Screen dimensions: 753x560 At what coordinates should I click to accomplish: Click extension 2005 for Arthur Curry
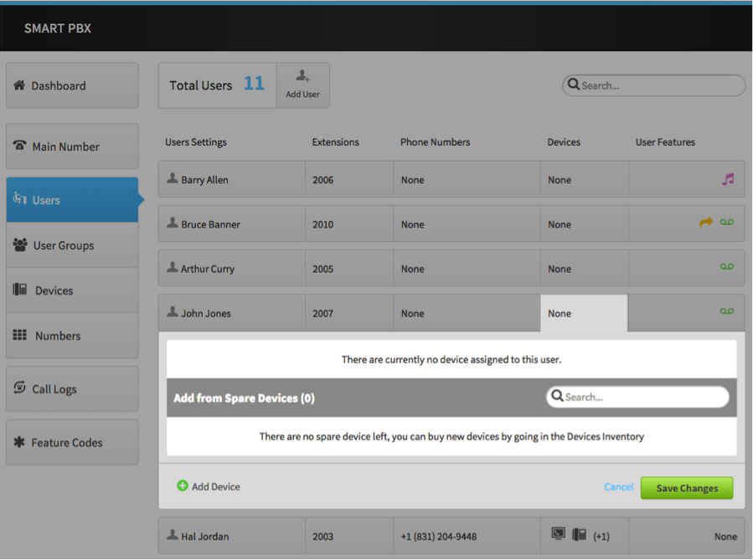click(349, 269)
